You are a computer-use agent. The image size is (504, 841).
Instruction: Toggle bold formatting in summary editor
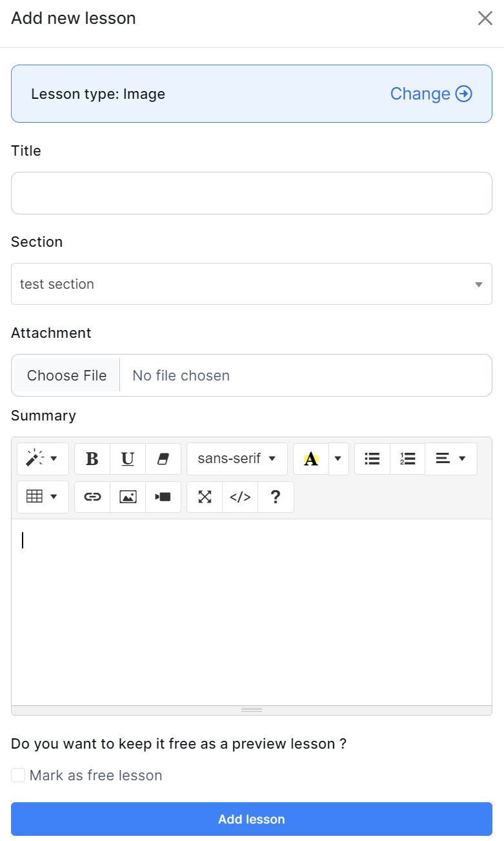pyautogui.click(x=92, y=459)
